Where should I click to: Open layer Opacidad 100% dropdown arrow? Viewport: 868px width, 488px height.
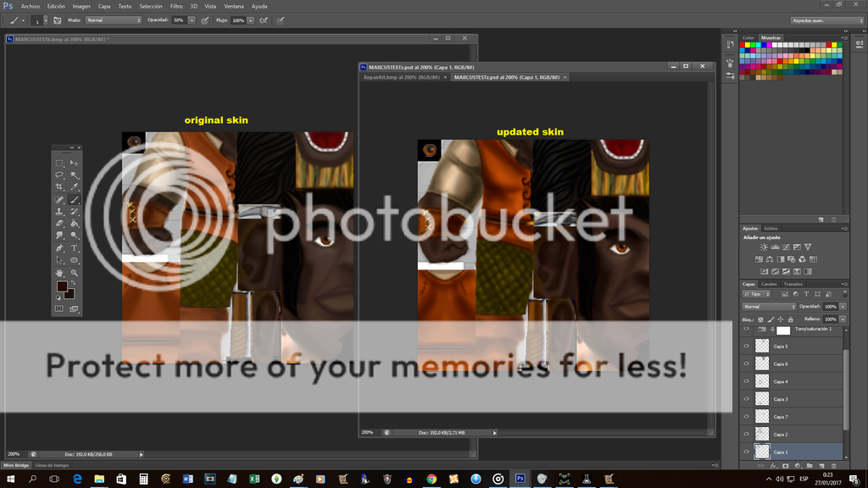(843, 307)
